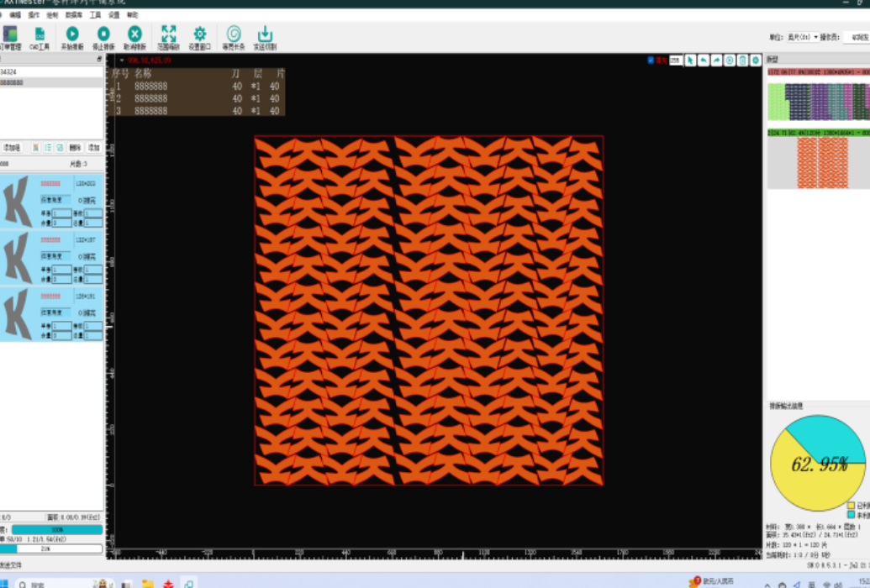Click the 取消排版 cancel nesting icon
Image resolution: width=870 pixels, height=588 pixels.
(x=134, y=34)
